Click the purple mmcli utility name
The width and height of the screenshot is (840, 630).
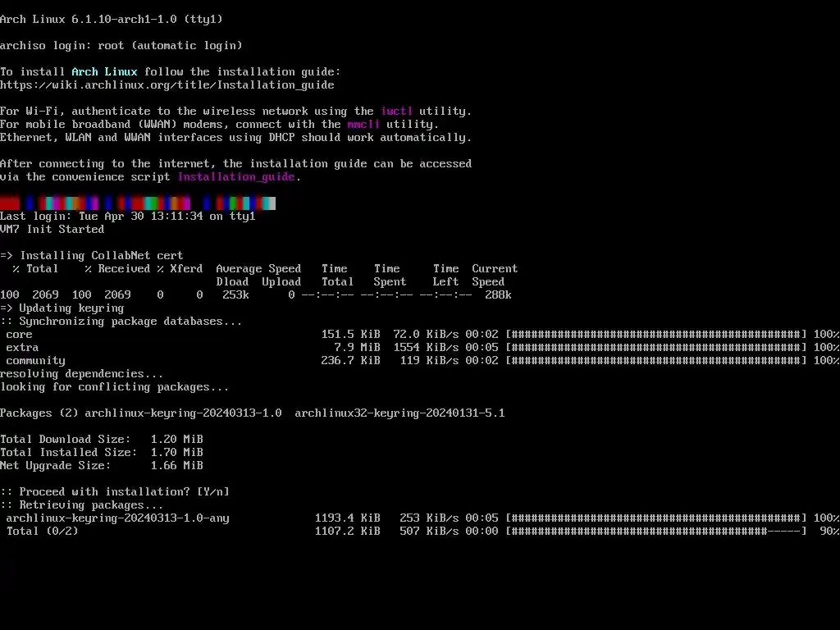(363, 125)
